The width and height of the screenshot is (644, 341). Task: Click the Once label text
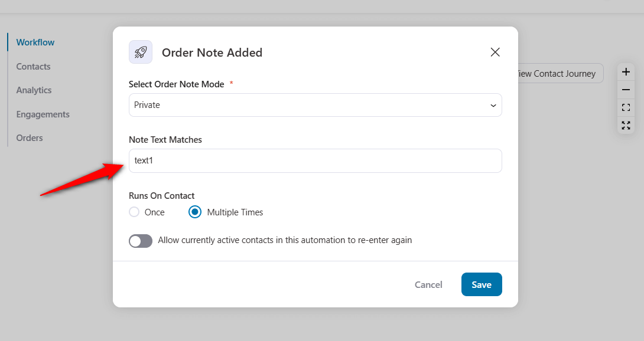154,212
